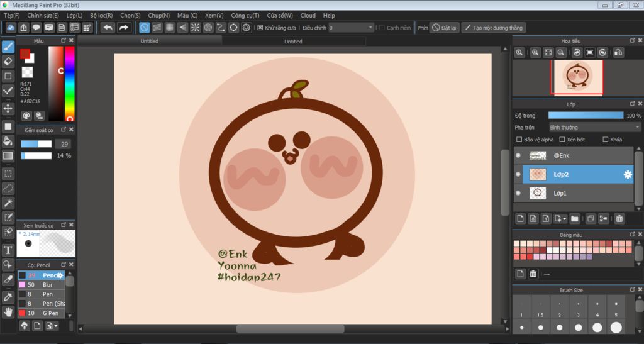The width and height of the screenshot is (644, 344).
Task: Open the Bộ lọc(R) menu
Action: (x=101, y=15)
